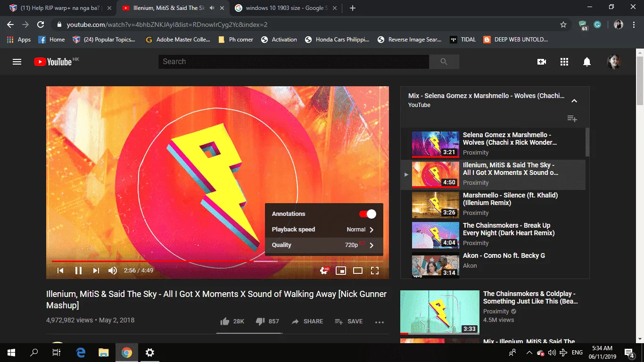Mute audio via YouTube tab speaker icon
The width and height of the screenshot is (644, 362).
pos(212,8)
